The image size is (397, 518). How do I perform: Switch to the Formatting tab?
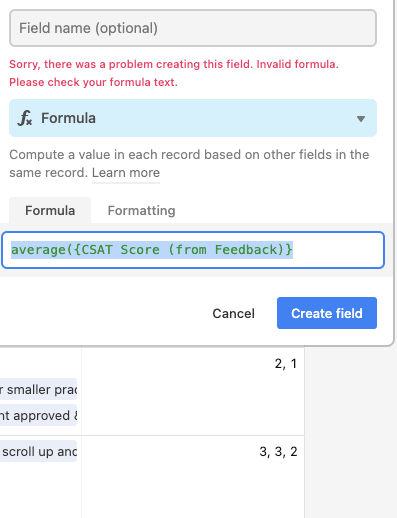coord(141,210)
